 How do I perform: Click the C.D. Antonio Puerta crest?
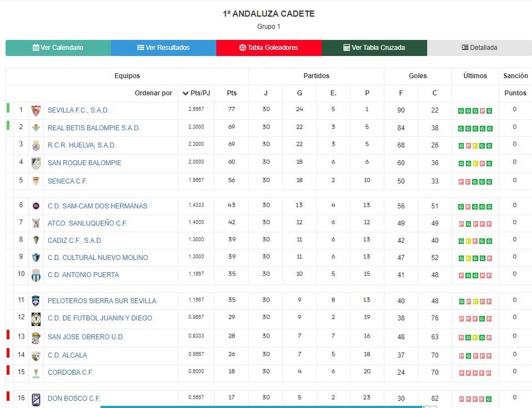36,276
